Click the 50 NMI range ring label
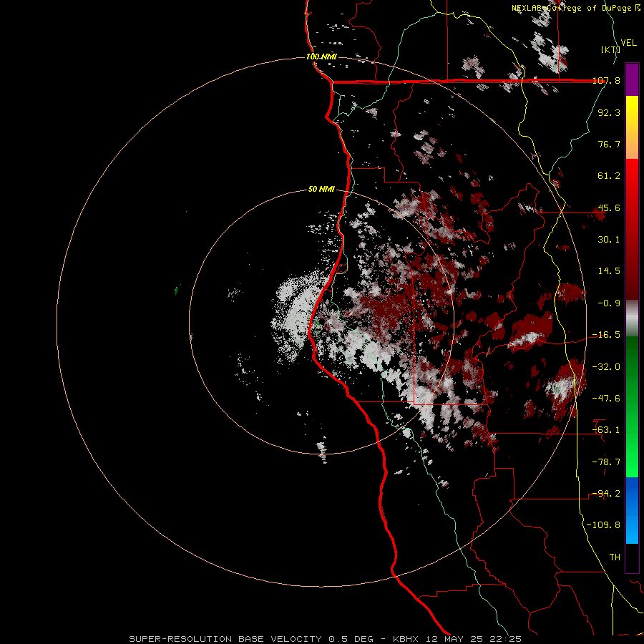The width and height of the screenshot is (644, 644). [x=321, y=190]
